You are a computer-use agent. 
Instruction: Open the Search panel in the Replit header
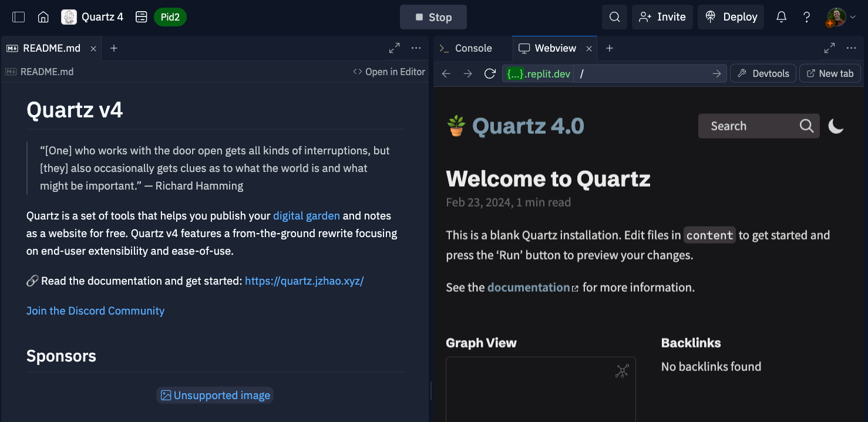614,16
